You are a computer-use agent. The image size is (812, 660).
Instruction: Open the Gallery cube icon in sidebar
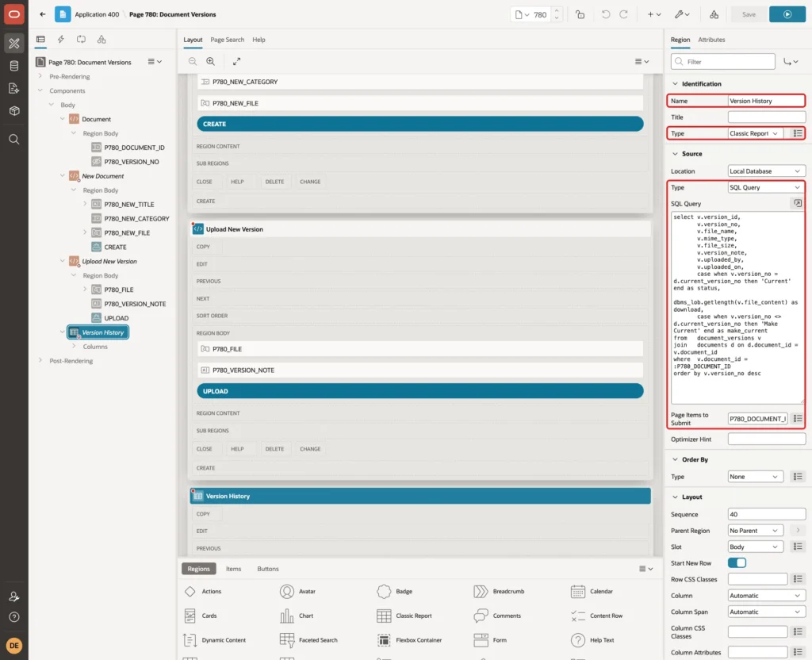tap(14, 110)
